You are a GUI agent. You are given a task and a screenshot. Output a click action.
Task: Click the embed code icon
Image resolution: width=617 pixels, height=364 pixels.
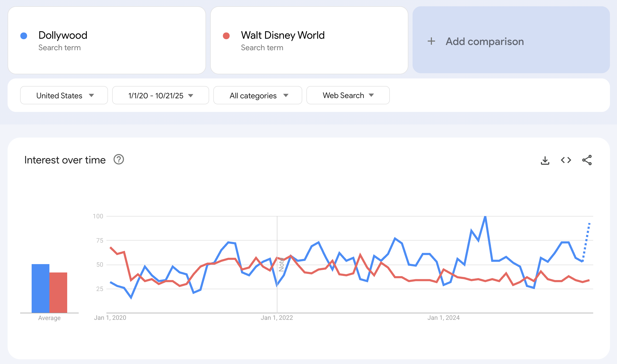(x=566, y=160)
